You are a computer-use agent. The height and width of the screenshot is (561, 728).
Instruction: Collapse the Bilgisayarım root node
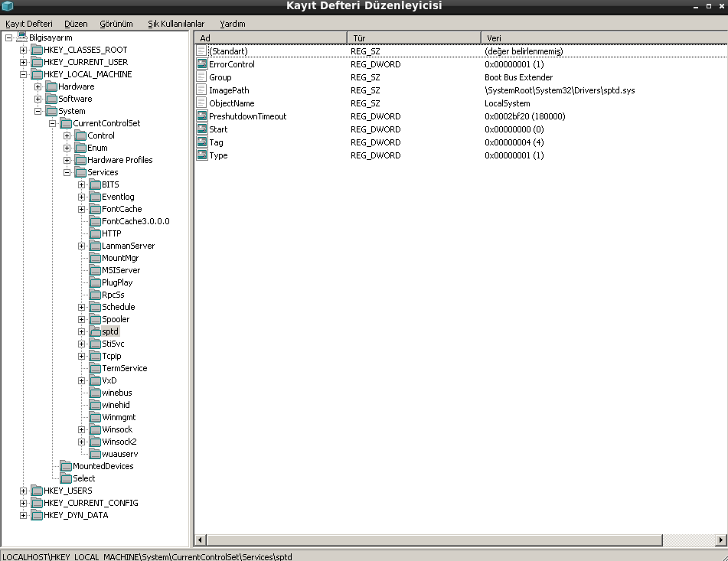[9, 38]
